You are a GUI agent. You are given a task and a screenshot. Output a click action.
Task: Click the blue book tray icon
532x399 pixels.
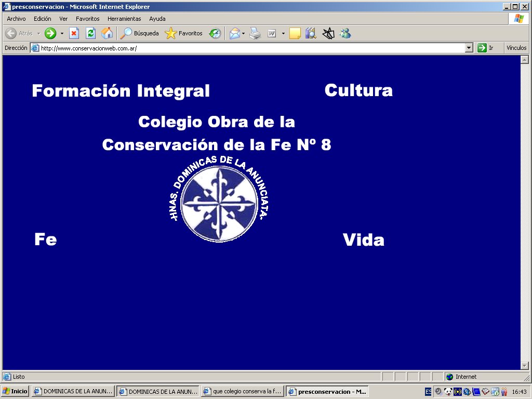tap(476, 392)
